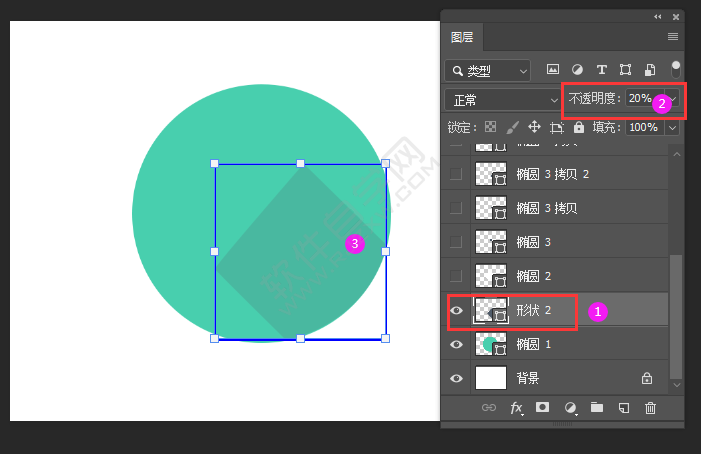Click the 背景 layer white thumbnail
This screenshot has width=701, height=454.
pos(491,378)
